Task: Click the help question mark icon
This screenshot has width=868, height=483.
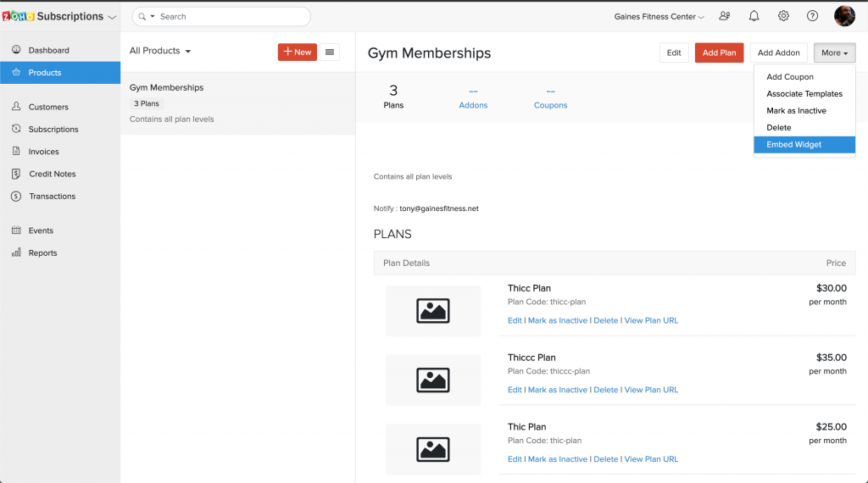Action: click(812, 16)
